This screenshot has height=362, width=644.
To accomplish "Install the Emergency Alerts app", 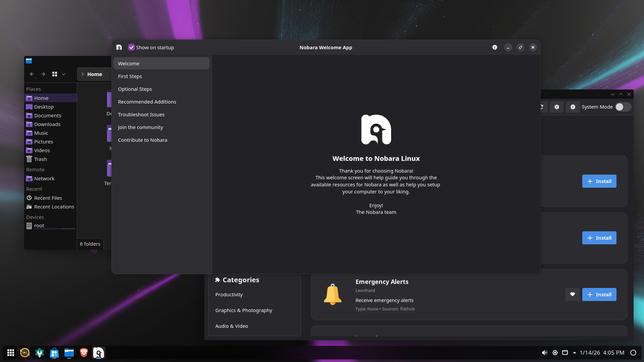I will click(599, 295).
